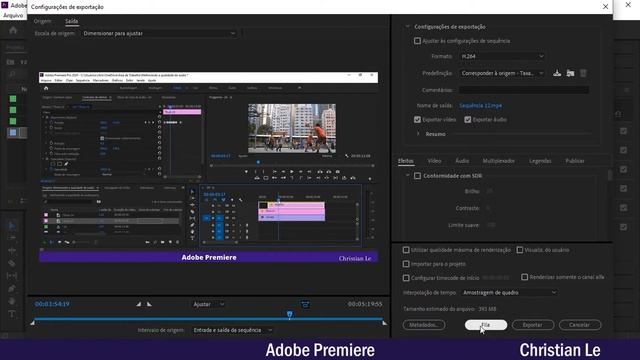Viewport: 640px width, 360px height.
Task: Toggle aspect ratio correction icon
Action: [x=305, y=304]
